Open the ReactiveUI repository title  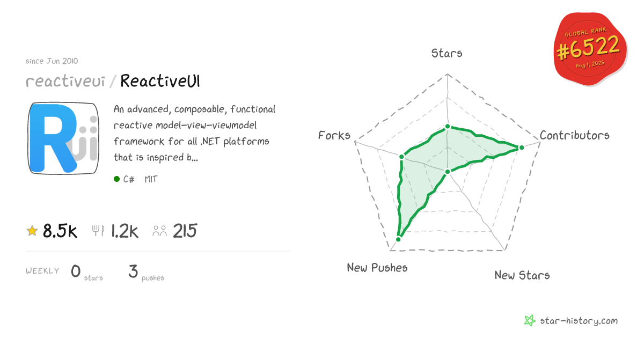pyautogui.click(x=160, y=81)
